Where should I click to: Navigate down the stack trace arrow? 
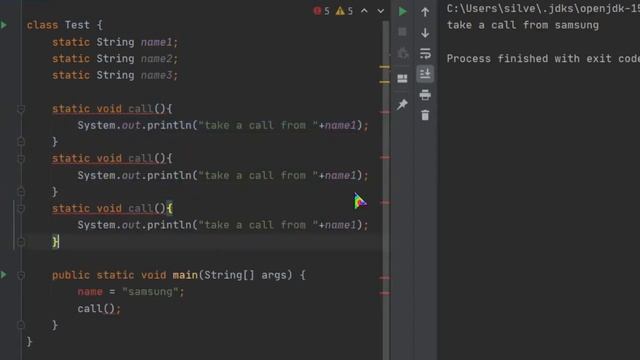[425, 33]
